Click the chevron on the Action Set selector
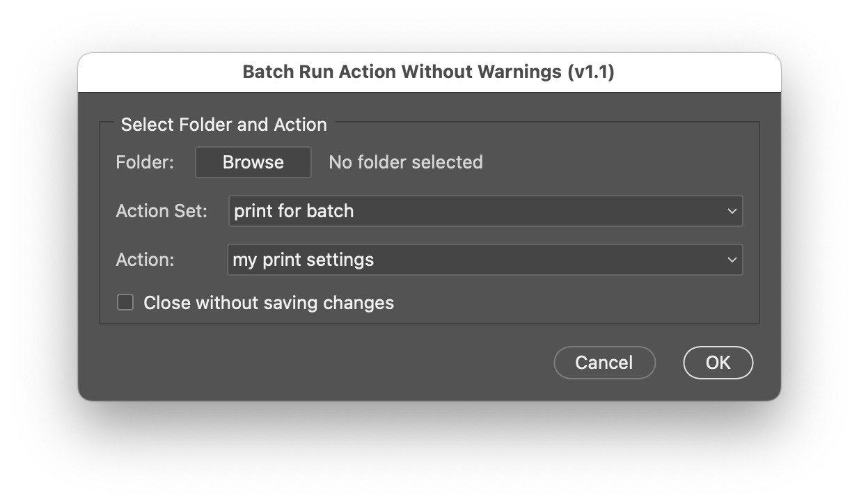Image resolution: width=859 pixels, height=504 pixels. click(732, 211)
